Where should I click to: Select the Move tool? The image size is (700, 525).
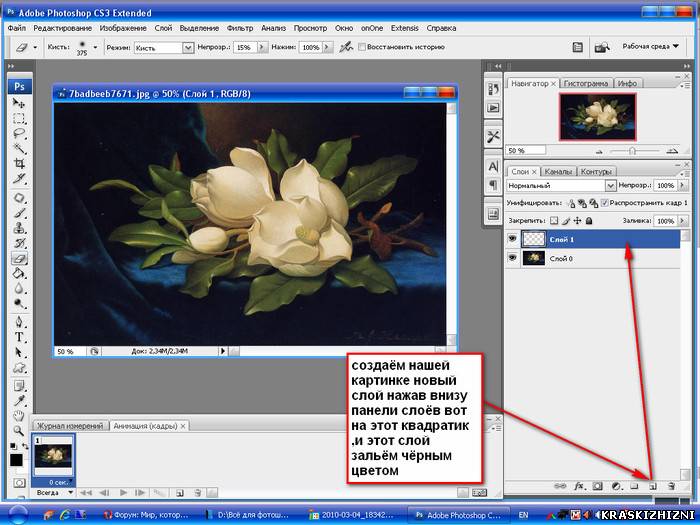(x=19, y=104)
